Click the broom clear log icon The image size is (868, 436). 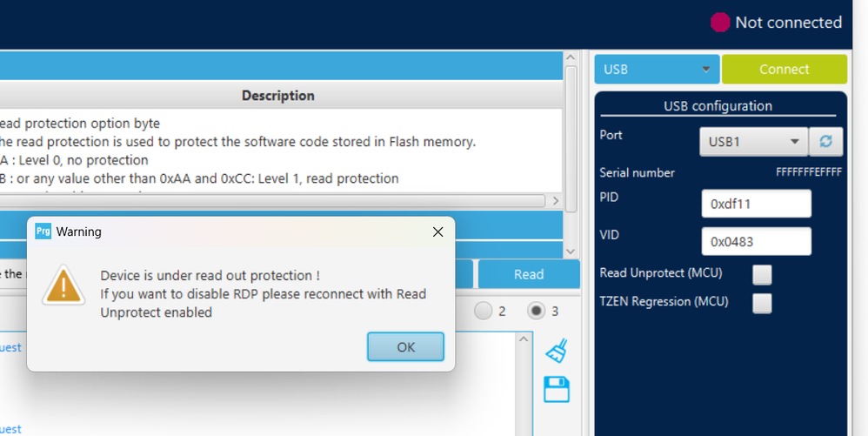tap(557, 350)
